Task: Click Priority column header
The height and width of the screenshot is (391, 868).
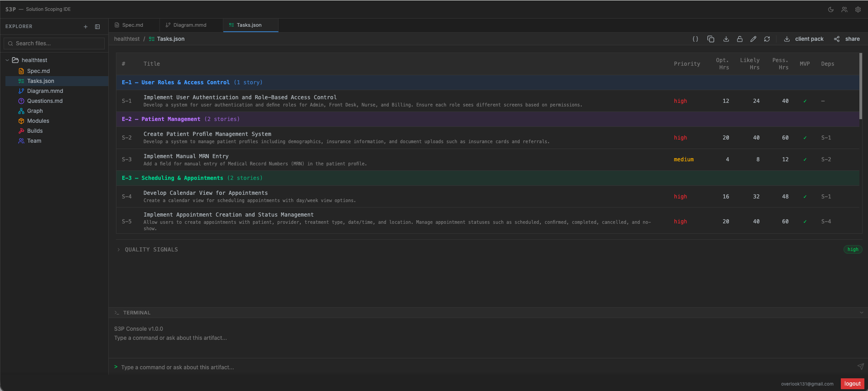Action: coord(687,64)
